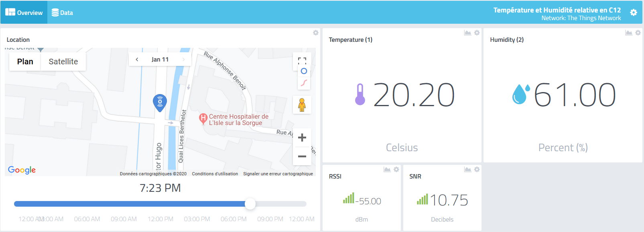Click the Données cartographiques ©2020 text

[153, 174]
